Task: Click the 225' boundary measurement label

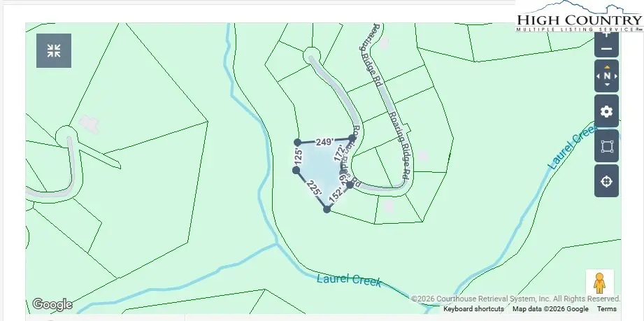Action: point(313,190)
